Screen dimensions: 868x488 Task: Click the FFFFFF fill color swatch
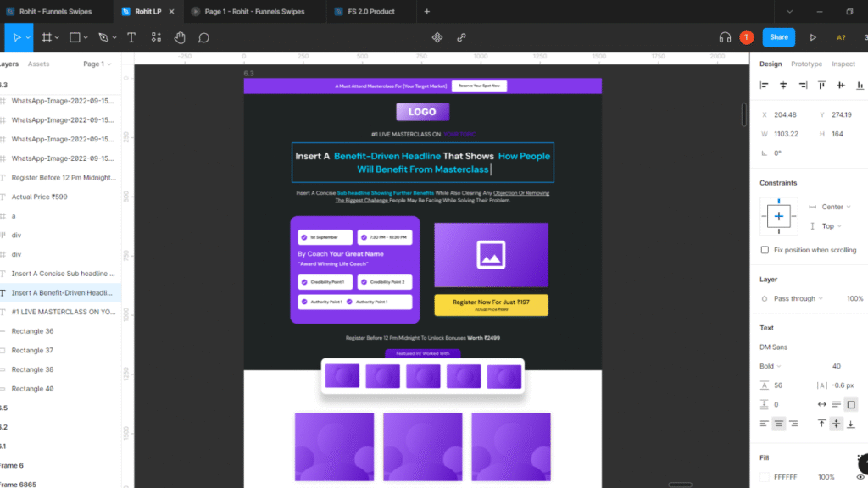(765, 477)
